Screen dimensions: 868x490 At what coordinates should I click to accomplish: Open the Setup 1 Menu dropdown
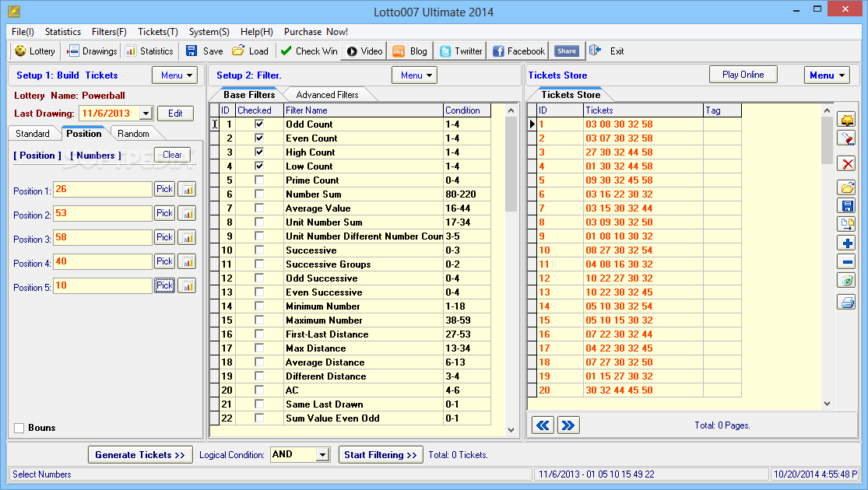pos(175,75)
